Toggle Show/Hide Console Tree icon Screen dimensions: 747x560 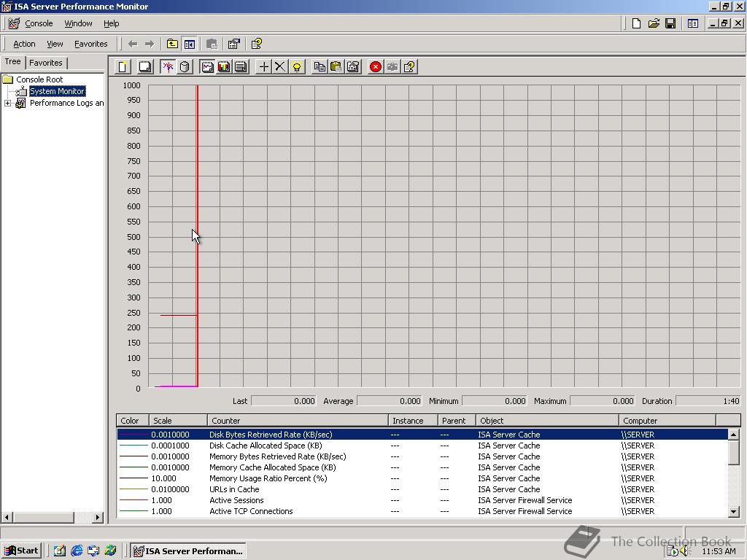(190, 44)
